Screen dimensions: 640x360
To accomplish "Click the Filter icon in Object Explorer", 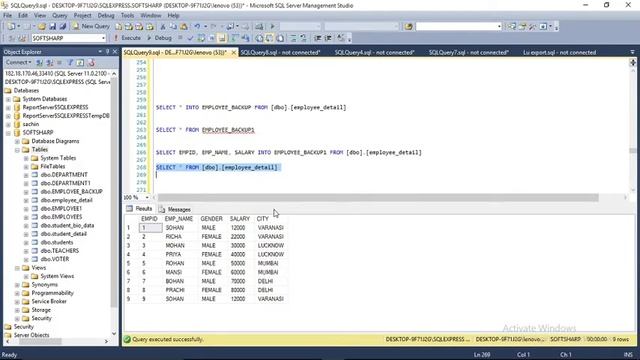I will 70,62.
